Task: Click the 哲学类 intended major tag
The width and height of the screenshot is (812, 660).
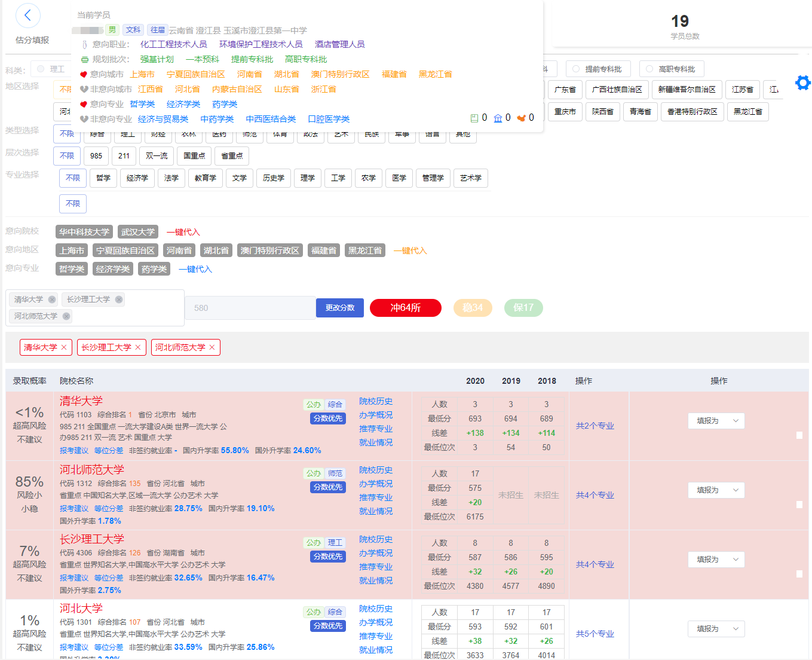Action: tap(72, 269)
